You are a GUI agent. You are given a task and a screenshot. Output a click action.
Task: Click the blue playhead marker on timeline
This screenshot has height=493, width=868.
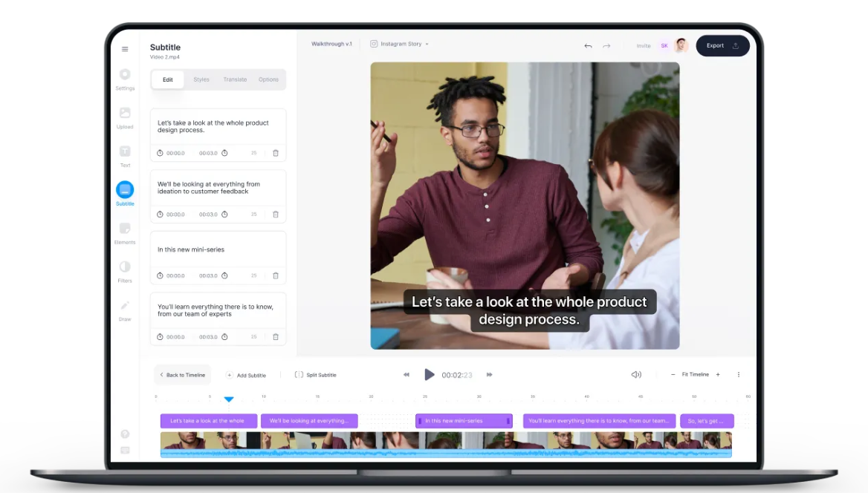(x=229, y=399)
